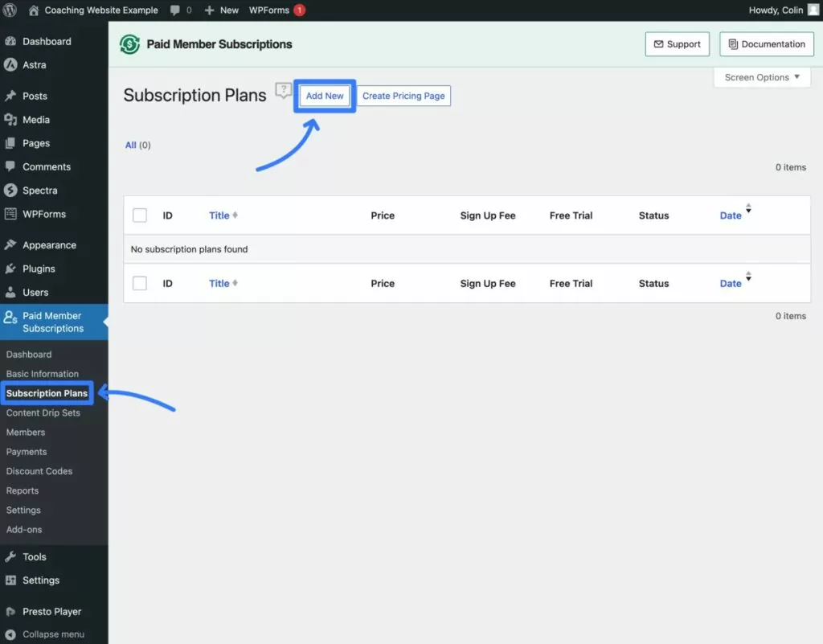Image resolution: width=823 pixels, height=644 pixels.
Task: Click the Price column header text
Action: point(382,215)
